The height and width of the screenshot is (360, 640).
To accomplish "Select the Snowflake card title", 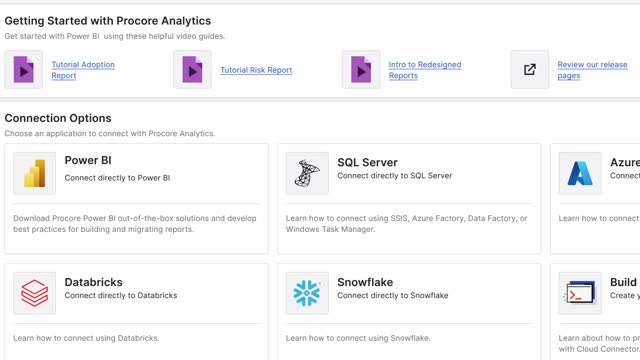I will tap(365, 282).
